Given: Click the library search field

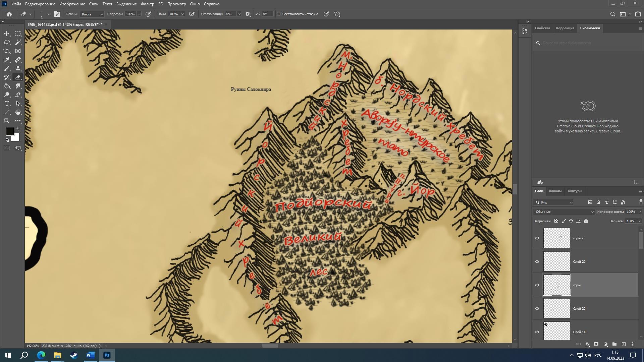Looking at the screenshot, I should pyautogui.click(x=587, y=43).
